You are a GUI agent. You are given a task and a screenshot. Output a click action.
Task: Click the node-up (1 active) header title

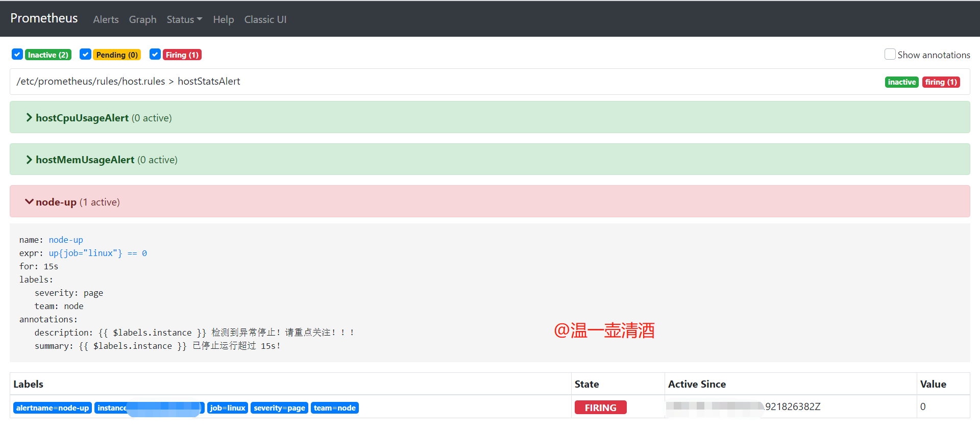pyautogui.click(x=78, y=202)
